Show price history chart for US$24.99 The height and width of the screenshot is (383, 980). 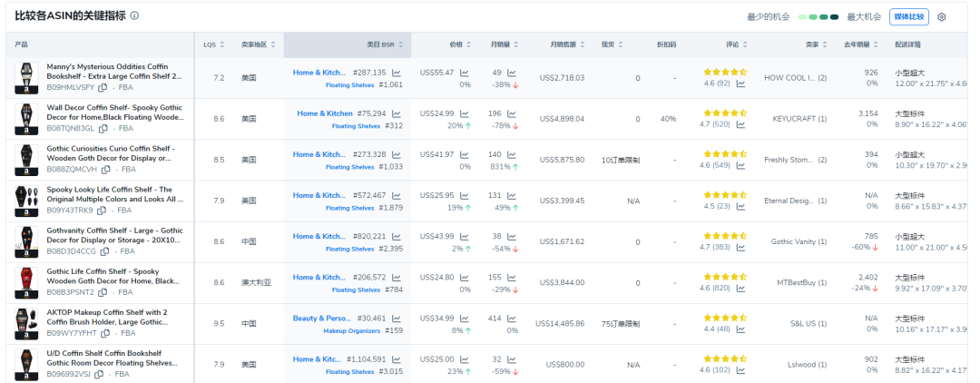[465, 113]
